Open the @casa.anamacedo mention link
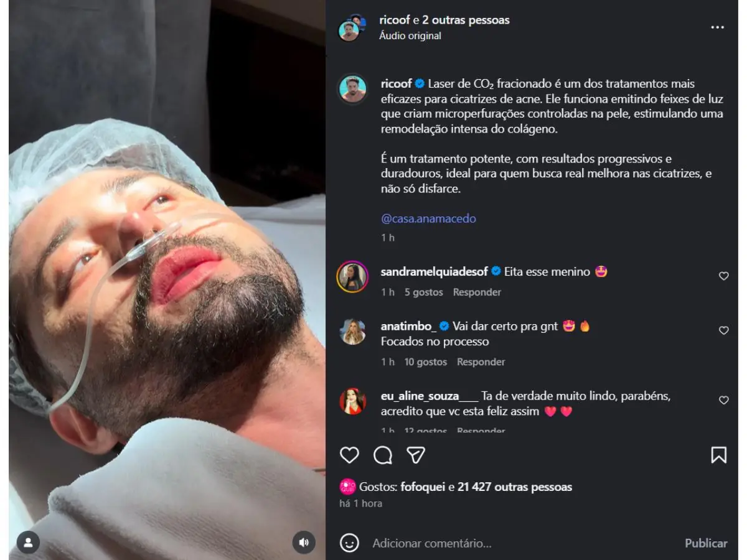The height and width of the screenshot is (560, 747). [428, 218]
